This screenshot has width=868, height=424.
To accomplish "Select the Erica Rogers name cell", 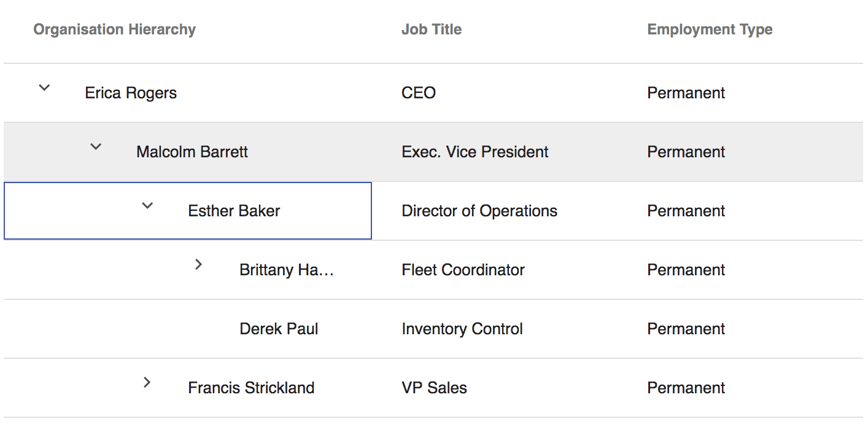I will pos(131,93).
